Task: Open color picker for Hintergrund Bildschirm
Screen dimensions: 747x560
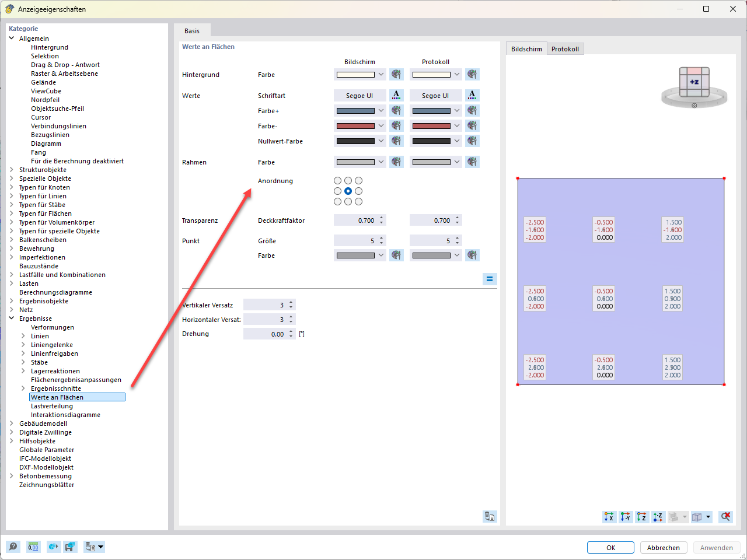Action: pos(396,75)
